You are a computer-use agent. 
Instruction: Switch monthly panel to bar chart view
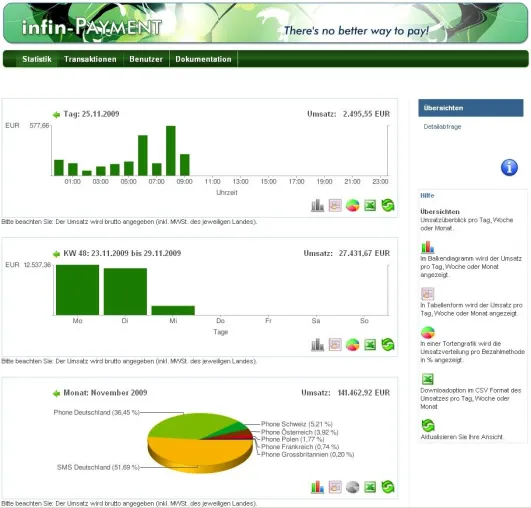click(317, 487)
